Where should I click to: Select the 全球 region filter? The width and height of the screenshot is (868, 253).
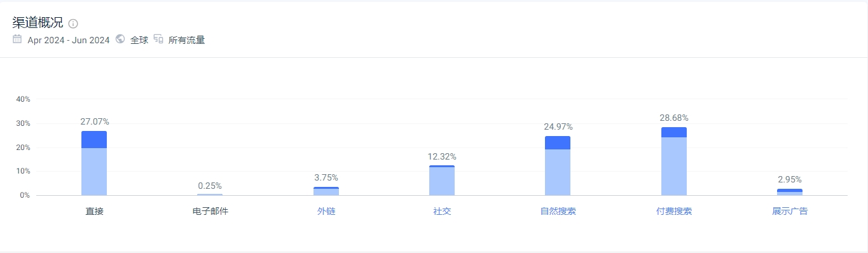139,40
